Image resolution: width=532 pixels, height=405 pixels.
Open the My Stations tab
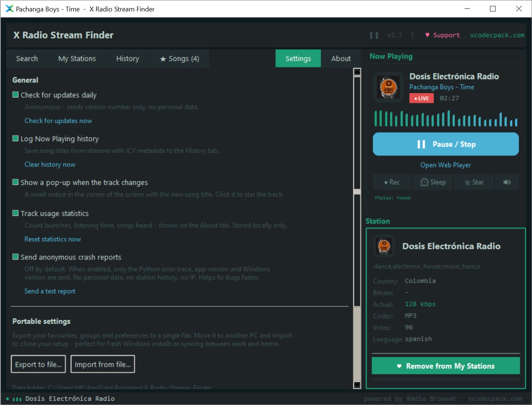point(77,59)
